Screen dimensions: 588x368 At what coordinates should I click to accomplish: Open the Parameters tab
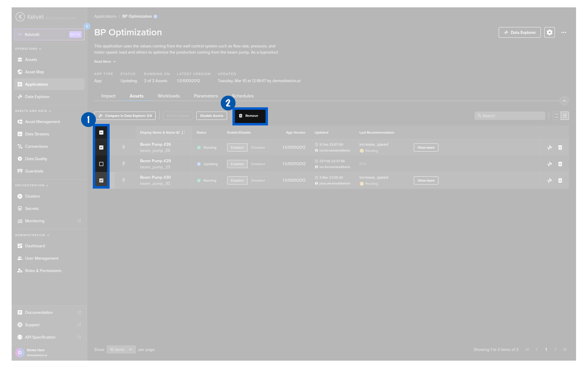point(206,96)
